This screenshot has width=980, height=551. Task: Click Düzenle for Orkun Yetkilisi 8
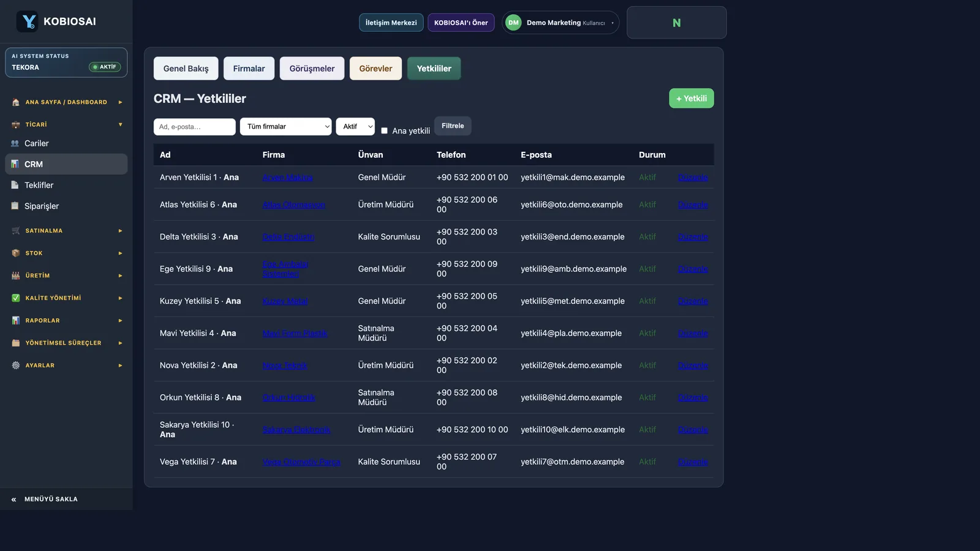tap(693, 397)
